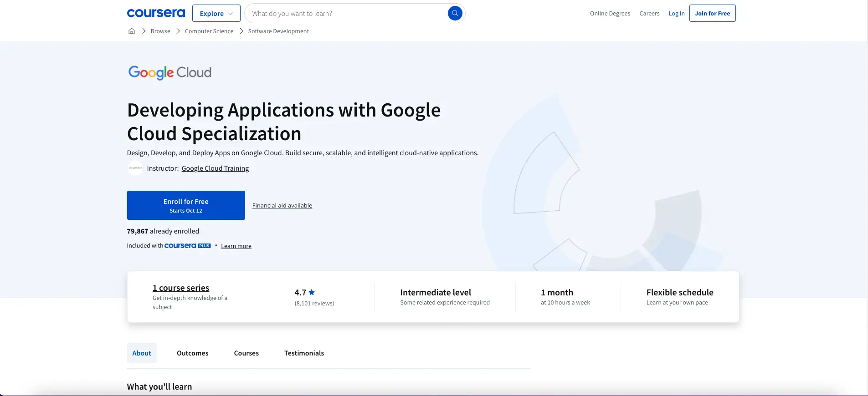This screenshot has height=396, width=868.
Task: Switch to the Courses tab
Action: click(247, 353)
